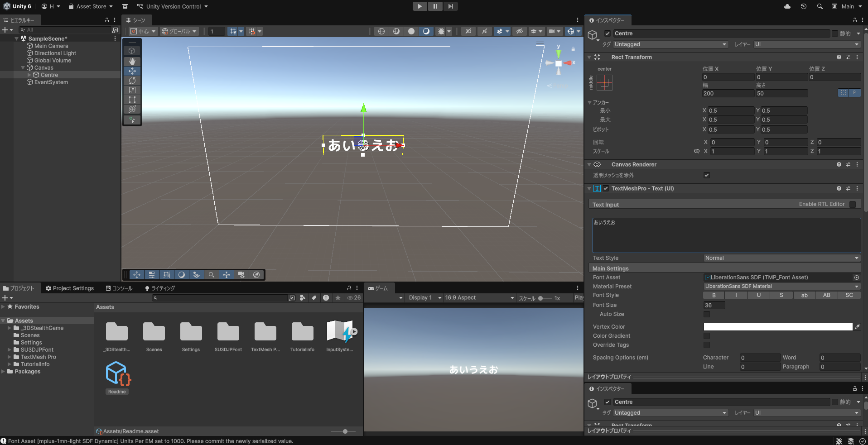Click the anchor preset icon in Rect Transform
This screenshot has width=868, height=445.
point(604,82)
